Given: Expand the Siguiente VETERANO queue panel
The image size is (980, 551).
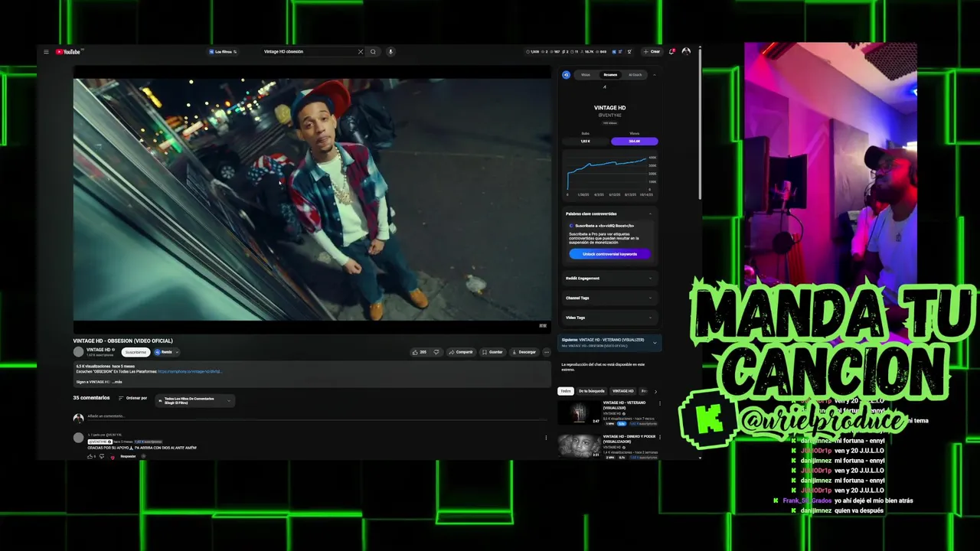Looking at the screenshot, I should point(655,343).
